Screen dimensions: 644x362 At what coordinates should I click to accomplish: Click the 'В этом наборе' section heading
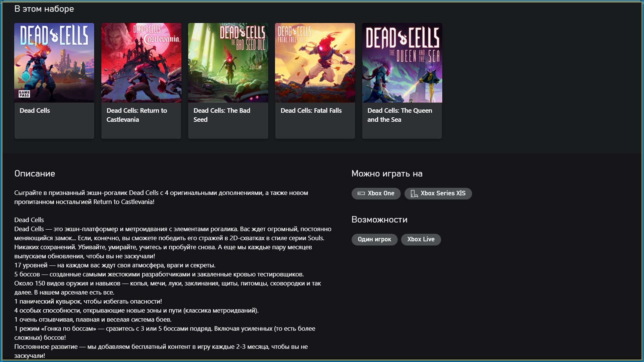(44, 9)
